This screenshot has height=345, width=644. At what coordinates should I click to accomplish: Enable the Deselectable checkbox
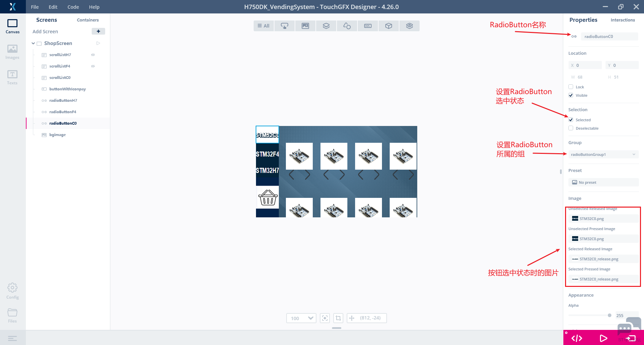coord(570,128)
